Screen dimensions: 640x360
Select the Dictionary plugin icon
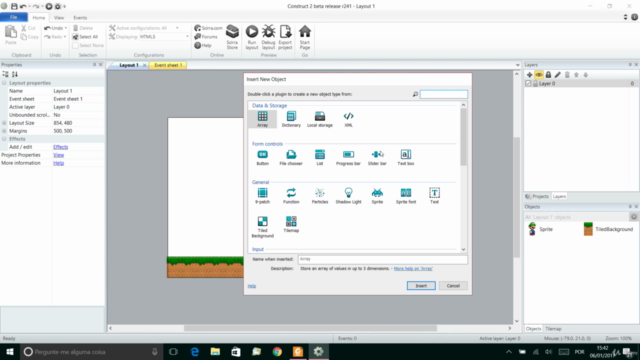pyautogui.click(x=291, y=119)
